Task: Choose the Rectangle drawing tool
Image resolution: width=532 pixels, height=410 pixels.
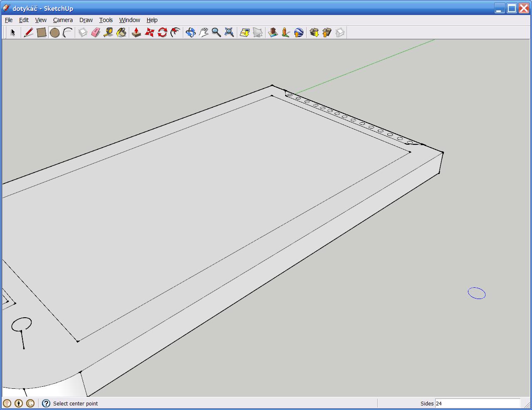Action: tap(41, 32)
